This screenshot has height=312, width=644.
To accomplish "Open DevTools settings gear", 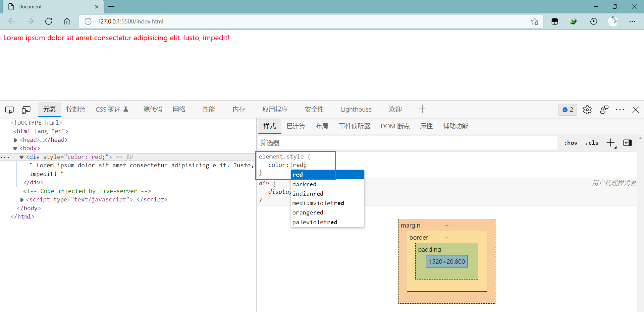I will click(x=587, y=110).
